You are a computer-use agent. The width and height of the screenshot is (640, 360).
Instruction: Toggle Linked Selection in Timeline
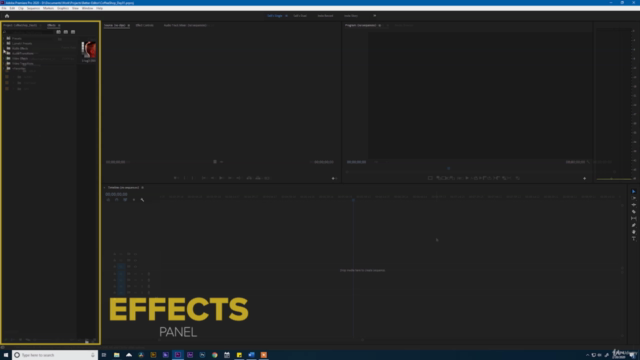click(125, 200)
